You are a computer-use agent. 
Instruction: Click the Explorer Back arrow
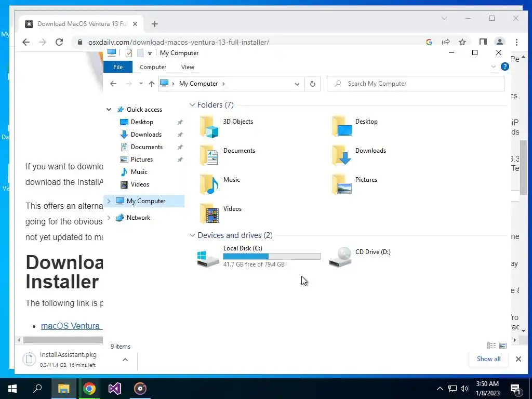pyautogui.click(x=113, y=84)
